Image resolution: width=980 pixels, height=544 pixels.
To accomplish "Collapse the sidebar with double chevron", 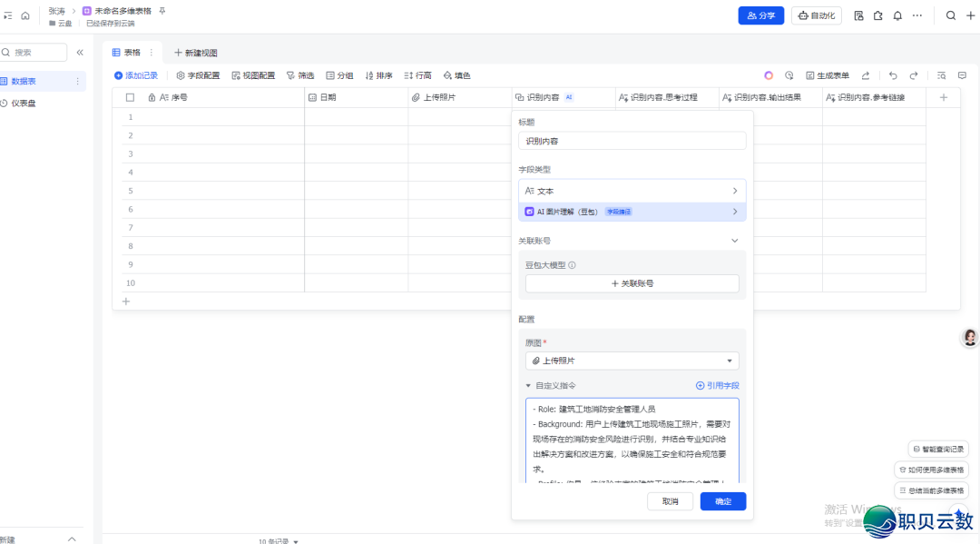I will tap(80, 53).
